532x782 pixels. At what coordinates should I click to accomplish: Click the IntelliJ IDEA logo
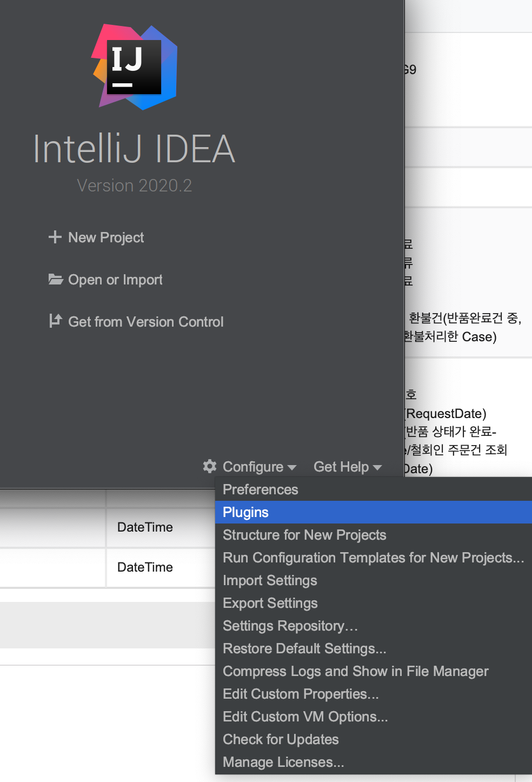135,67
